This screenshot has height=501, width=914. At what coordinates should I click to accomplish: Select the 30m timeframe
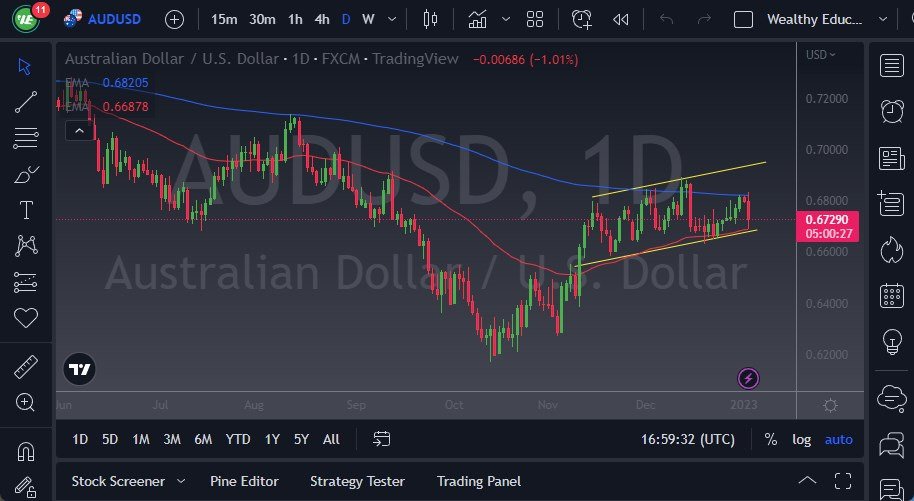pyautogui.click(x=262, y=20)
